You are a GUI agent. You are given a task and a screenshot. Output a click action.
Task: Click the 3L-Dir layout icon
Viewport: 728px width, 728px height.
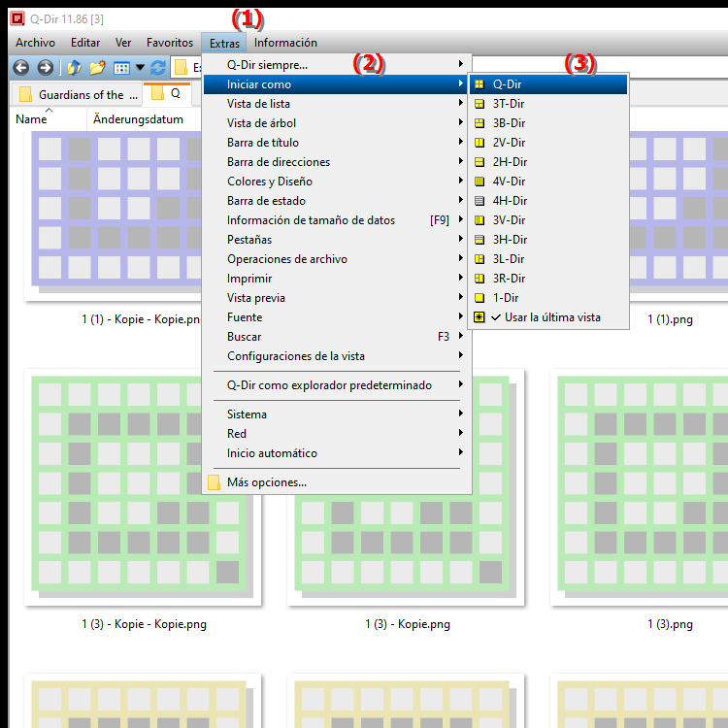pos(480,259)
